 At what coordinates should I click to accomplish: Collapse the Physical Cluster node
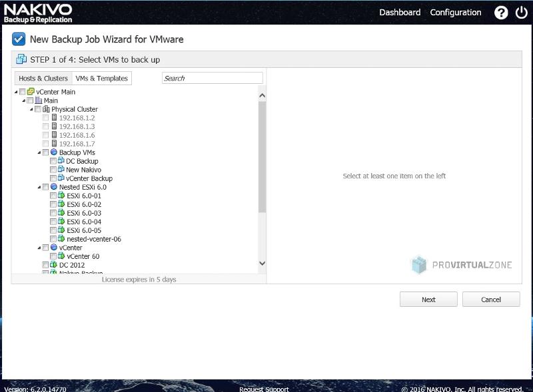(31, 109)
